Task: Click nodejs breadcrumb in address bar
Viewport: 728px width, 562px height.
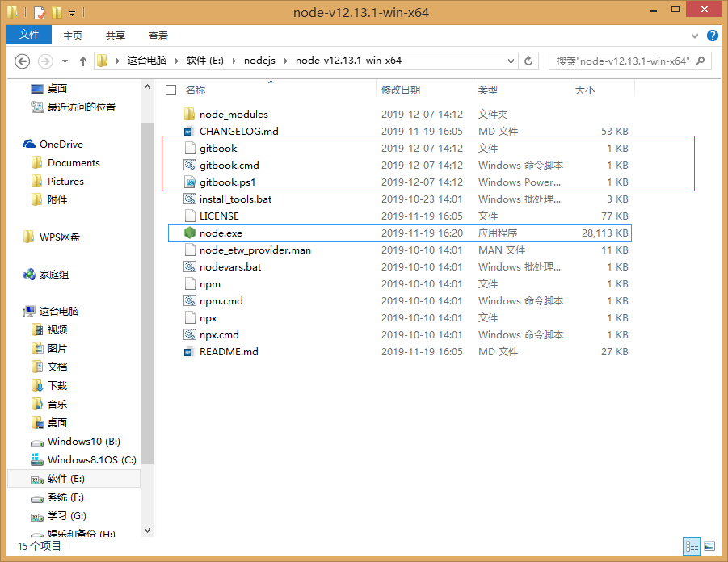Action: (259, 61)
